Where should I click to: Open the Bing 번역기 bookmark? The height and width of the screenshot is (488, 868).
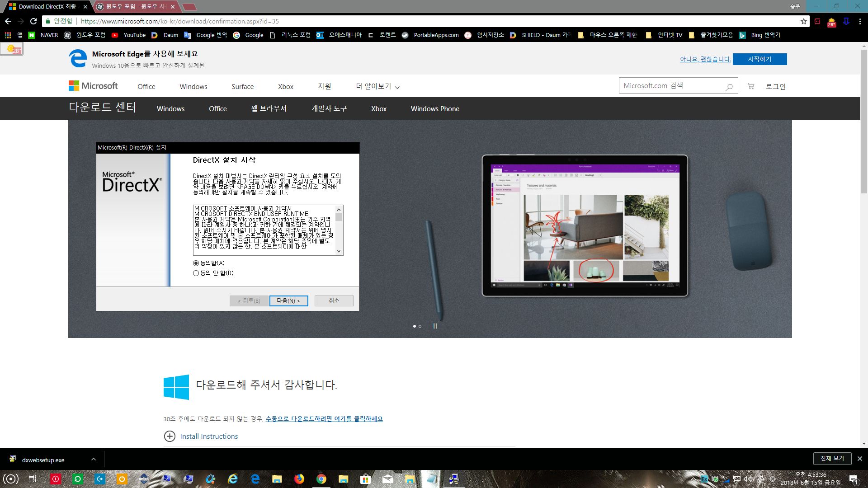[x=759, y=35]
